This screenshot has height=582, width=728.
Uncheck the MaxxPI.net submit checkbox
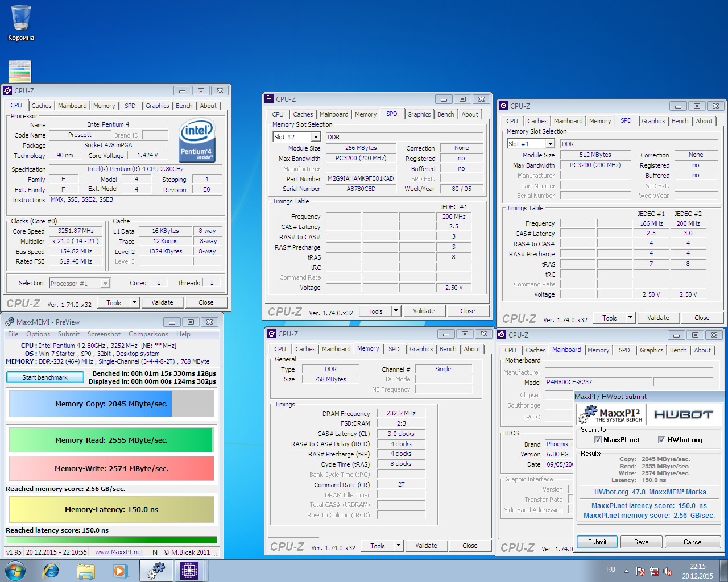(x=598, y=440)
